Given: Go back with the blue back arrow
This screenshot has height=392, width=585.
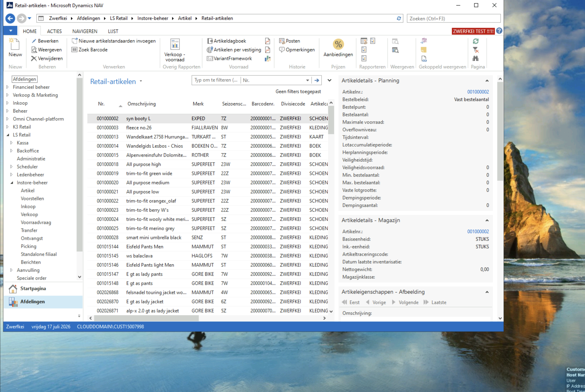Looking at the screenshot, I should [10, 18].
